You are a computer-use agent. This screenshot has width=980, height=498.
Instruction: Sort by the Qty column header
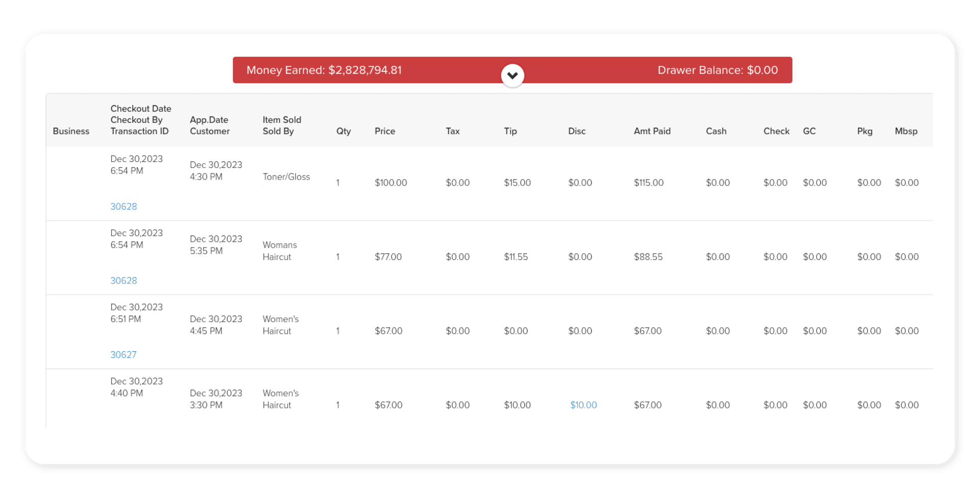click(344, 131)
